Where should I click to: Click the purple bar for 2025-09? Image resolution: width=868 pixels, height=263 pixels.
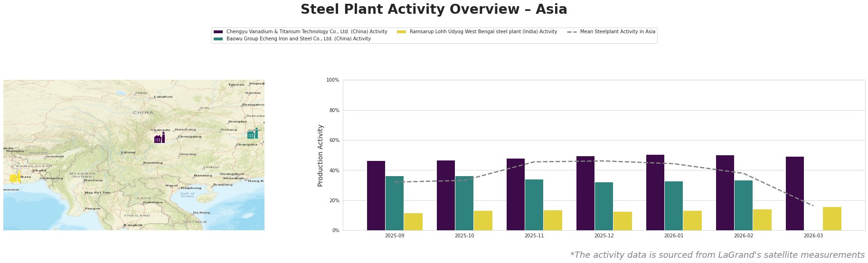(x=376, y=196)
